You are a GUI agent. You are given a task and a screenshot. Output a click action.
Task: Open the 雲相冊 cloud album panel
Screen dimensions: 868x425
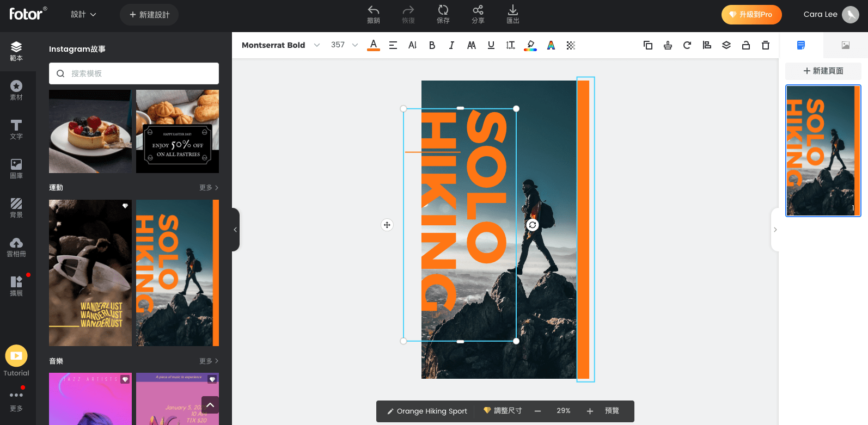(16, 247)
